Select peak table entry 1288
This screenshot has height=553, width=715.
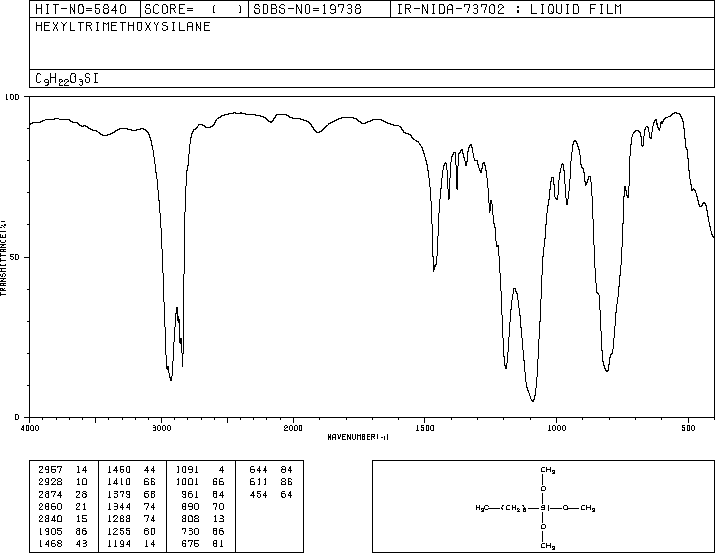tap(119, 519)
